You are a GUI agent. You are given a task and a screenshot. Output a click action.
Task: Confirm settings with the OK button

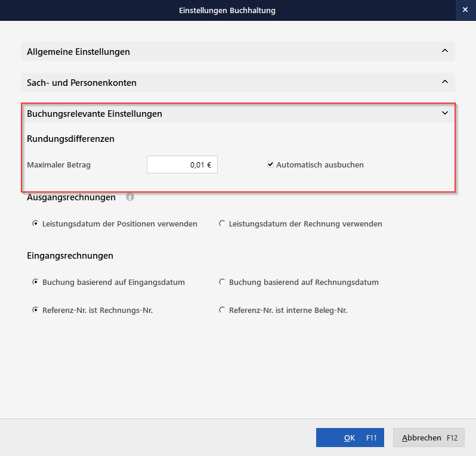(x=350, y=438)
